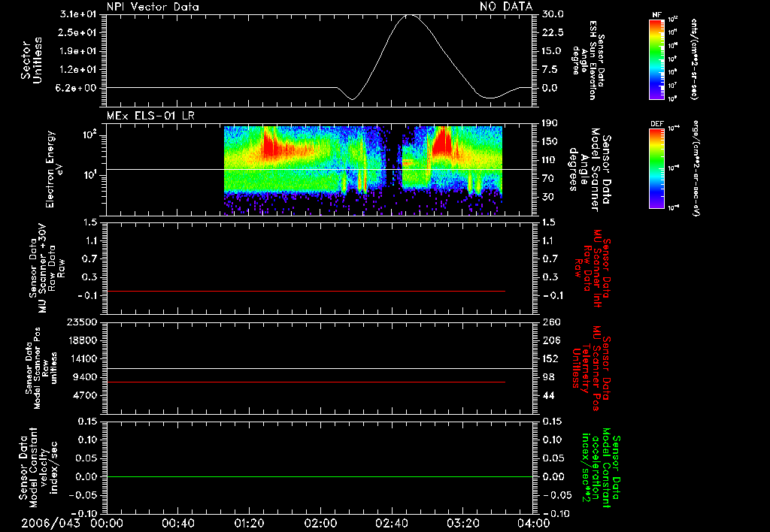Click the 7.5 sun elevation axis value
The image size is (770, 532).
click(550, 70)
